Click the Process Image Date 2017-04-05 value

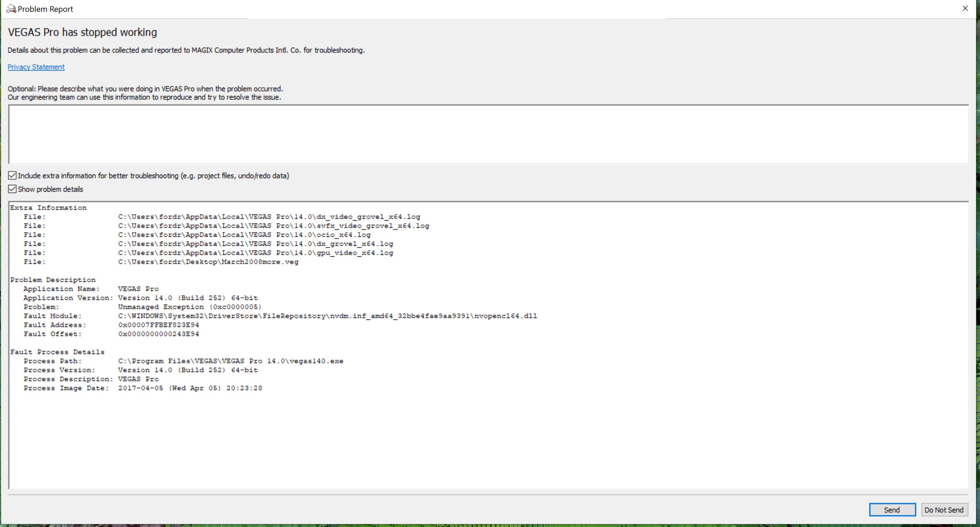pyautogui.click(x=190, y=388)
